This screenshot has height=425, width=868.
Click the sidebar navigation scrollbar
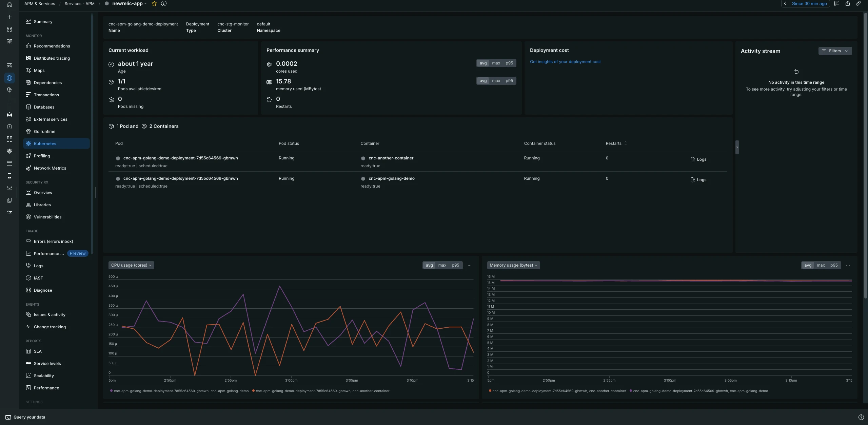click(92, 134)
